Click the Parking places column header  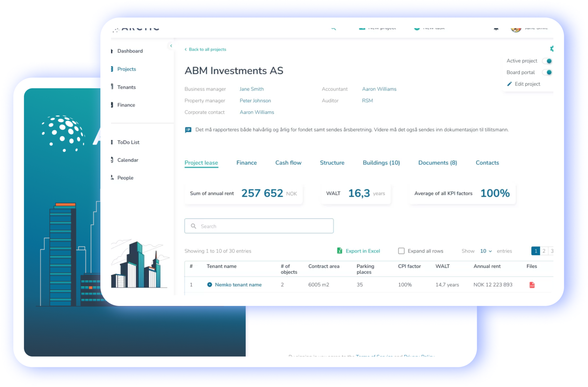click(x=365, y=269)
